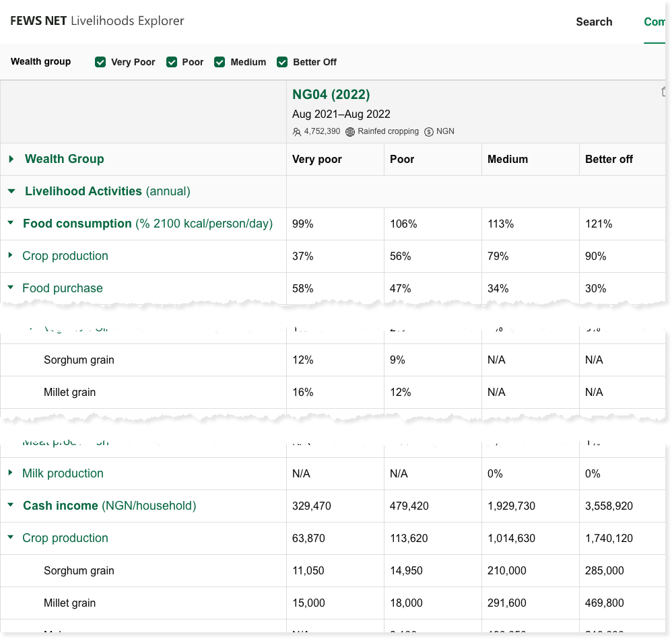Open the Search tab
672x639 pixels.
click(x=594, y=22)
